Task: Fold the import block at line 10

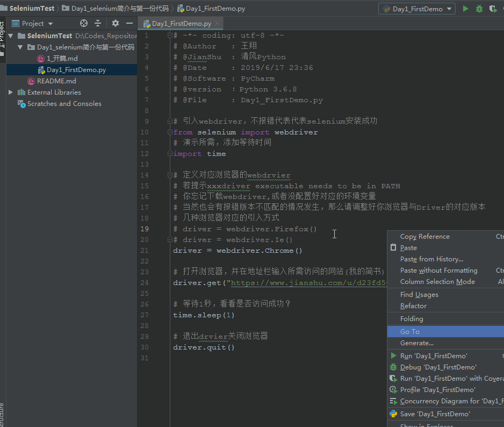Action: point(170,132)
